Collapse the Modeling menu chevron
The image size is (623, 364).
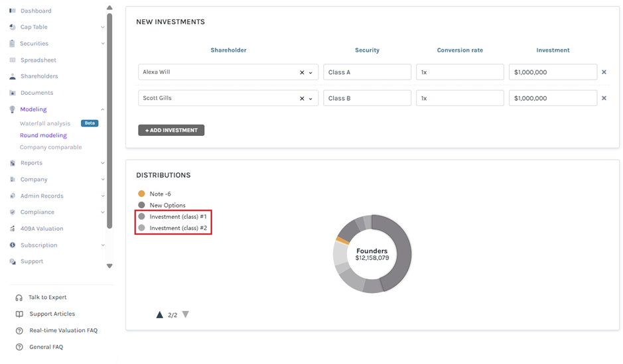[x=103, y=109]
